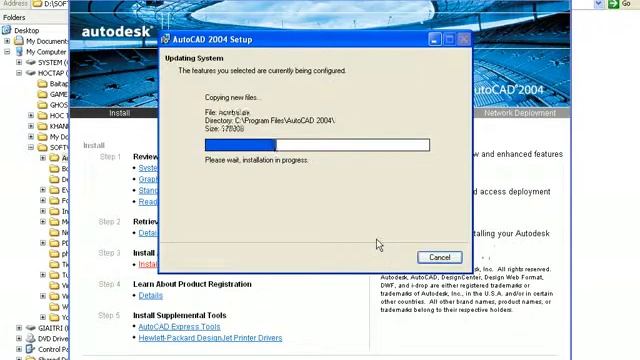Click 'Learn About Product Registration' heading
Screen dimensions: 640x360
click(192, 284)
